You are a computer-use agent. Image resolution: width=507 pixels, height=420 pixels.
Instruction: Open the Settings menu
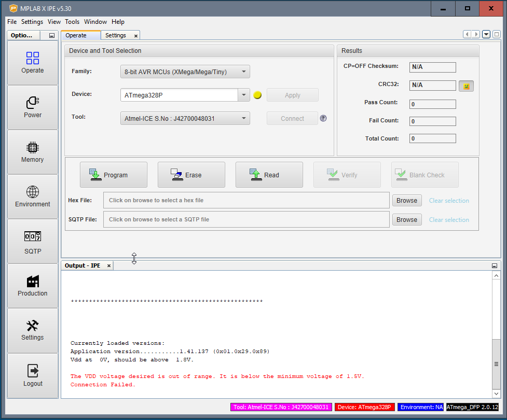(x=32, y=22)
